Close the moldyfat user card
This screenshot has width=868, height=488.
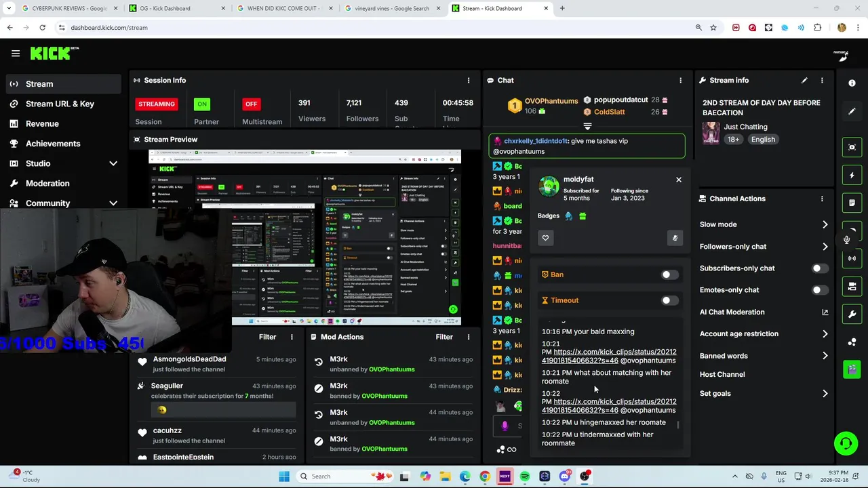(x=678, y=180)
